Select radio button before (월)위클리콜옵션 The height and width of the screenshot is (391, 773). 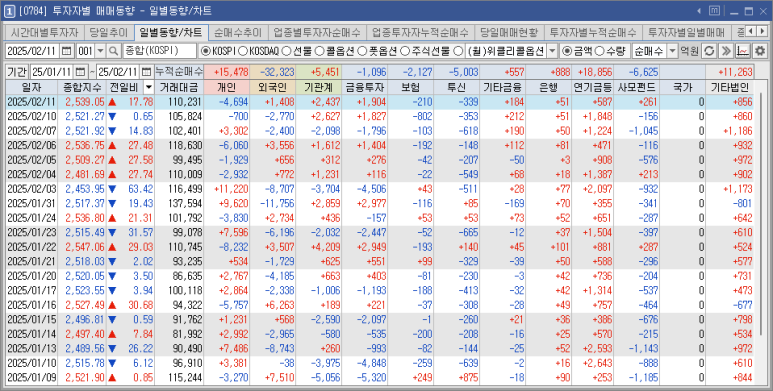pyautogui.click(x=457, y=51)
